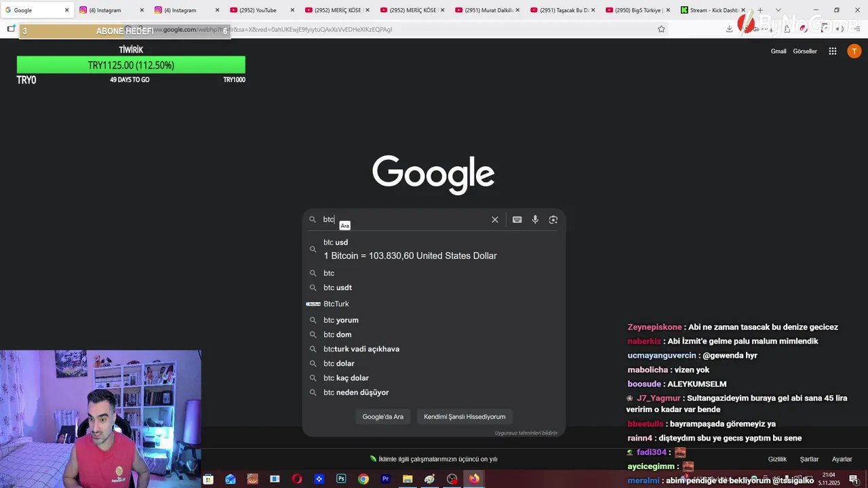The height and width of the screenshot is (488, 868).
Task: Close the Big5 Türkiye tab
Action: [x=668, y=10]
